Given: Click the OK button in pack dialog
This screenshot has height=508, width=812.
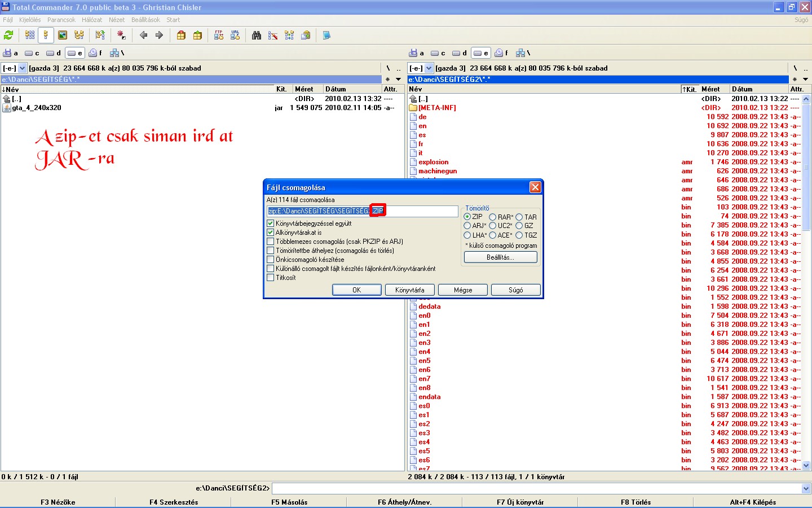Looking at the screenshot, I should coord(356,290).
